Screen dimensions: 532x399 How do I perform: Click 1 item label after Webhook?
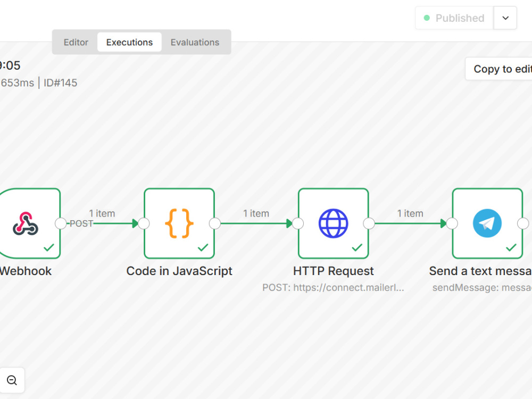pos(102,213)
